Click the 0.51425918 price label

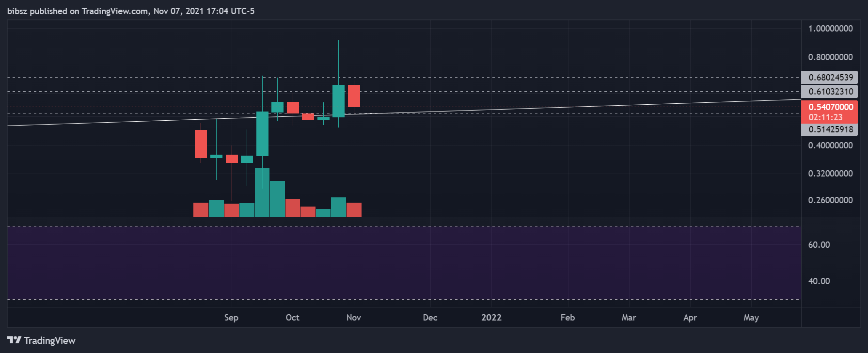point(830,129)
